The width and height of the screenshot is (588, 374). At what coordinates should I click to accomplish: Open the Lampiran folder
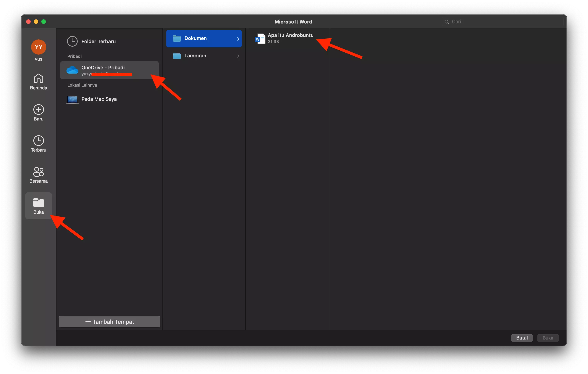pos(204,56)
